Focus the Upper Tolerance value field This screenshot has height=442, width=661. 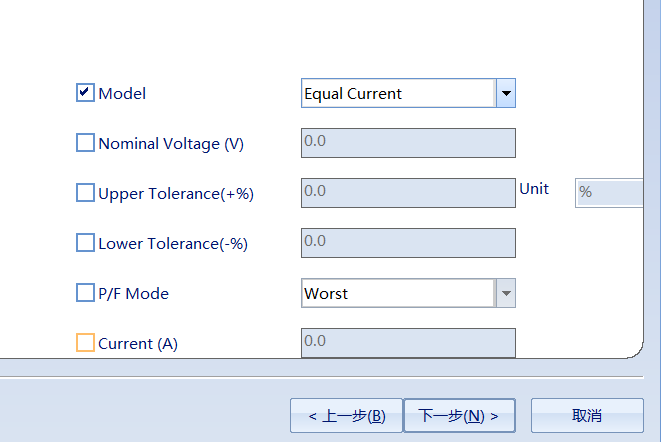click(408, 192)
